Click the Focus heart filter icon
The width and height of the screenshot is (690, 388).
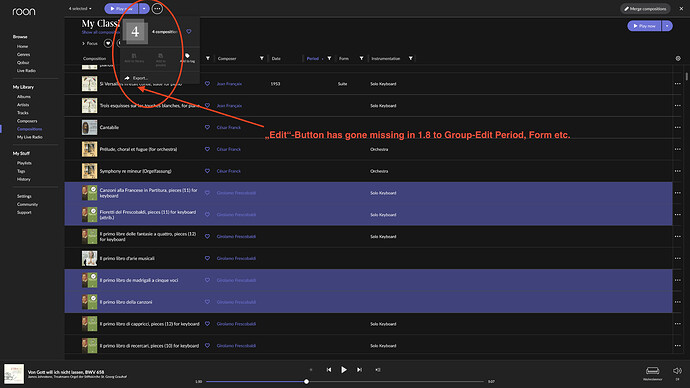[x=108, y=43]
